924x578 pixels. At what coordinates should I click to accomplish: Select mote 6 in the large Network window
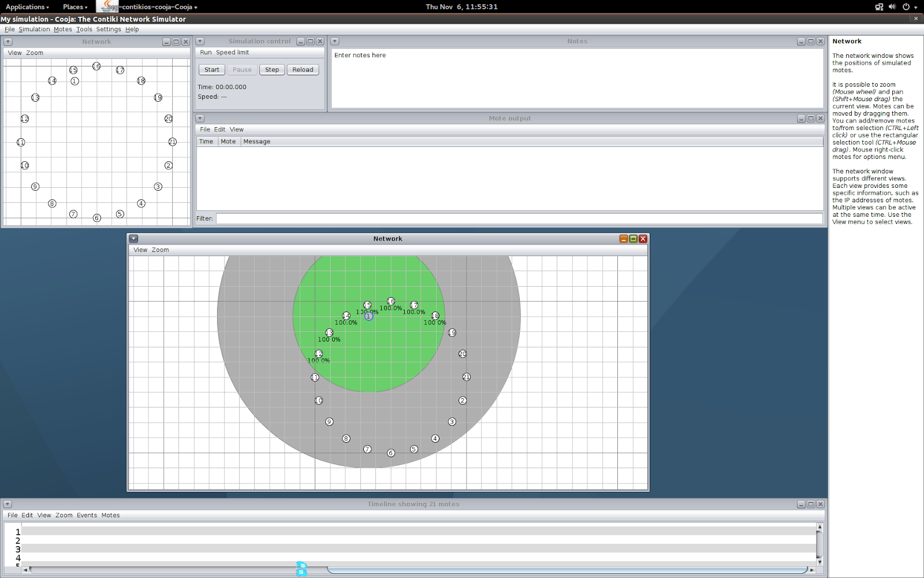click(391, 453)
